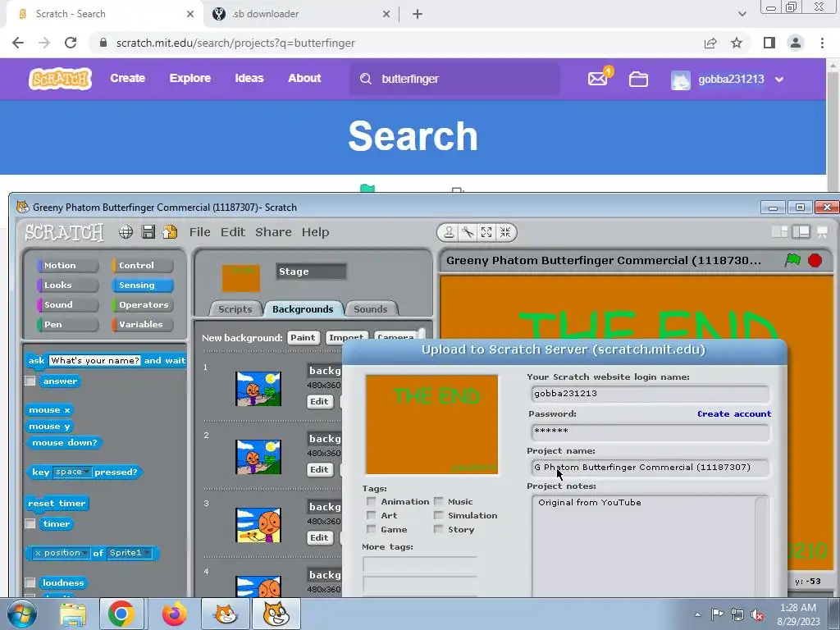Viewport: 840px width, 630px height.
Task: Open the Sprite1 dropdown in block
Action: point(129,553)
